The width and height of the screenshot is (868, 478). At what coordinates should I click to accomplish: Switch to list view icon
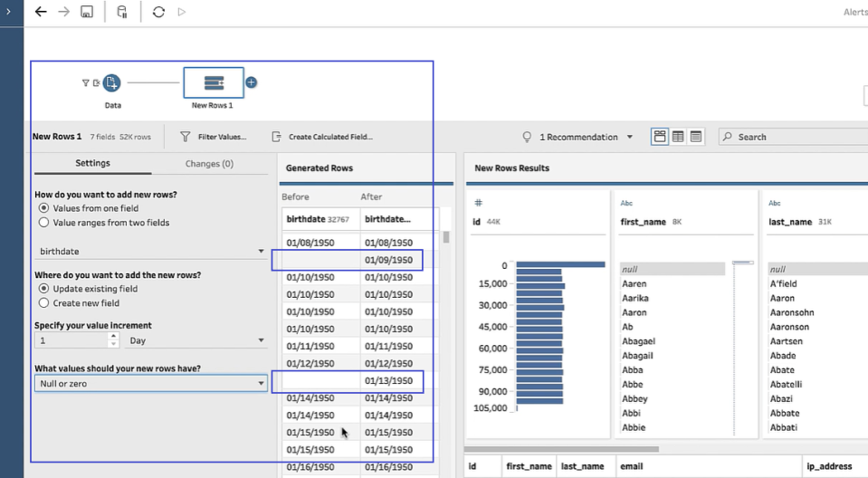(696, 137)
